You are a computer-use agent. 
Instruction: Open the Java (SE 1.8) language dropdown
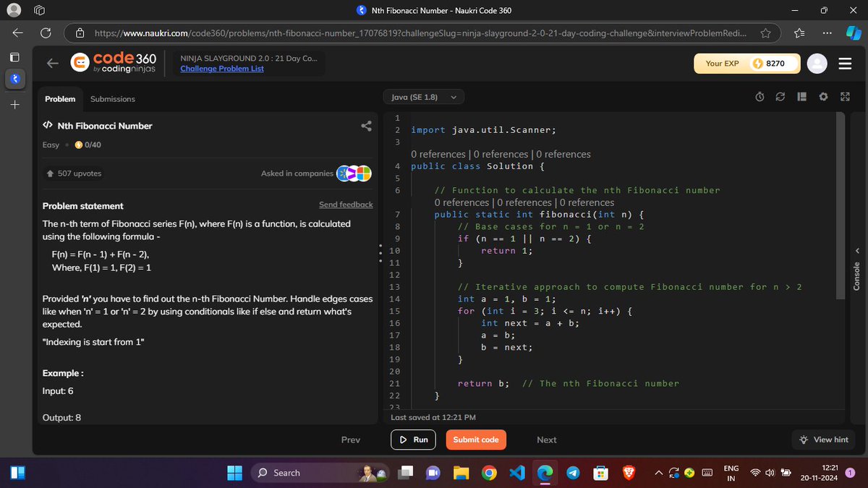point(424,97)
